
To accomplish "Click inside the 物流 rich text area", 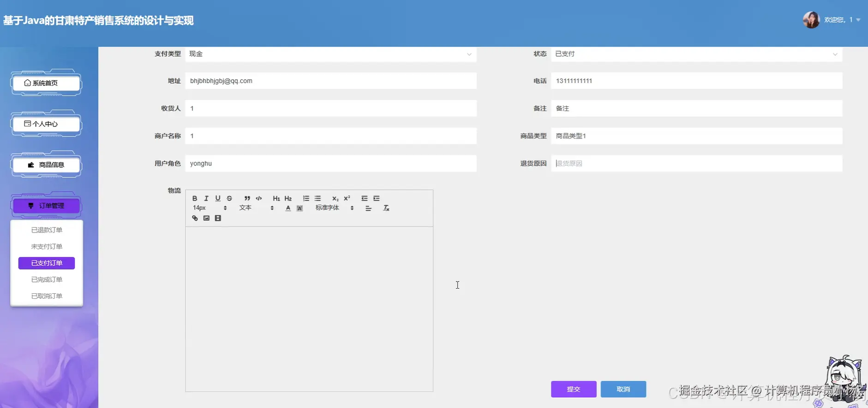I will pyautogui.click(x=309, y=309).
